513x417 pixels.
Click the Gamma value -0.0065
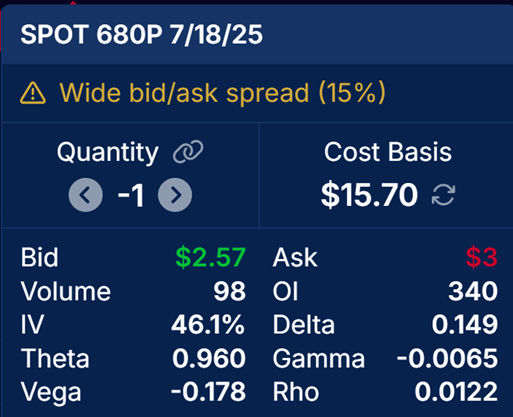pos(447,359)
